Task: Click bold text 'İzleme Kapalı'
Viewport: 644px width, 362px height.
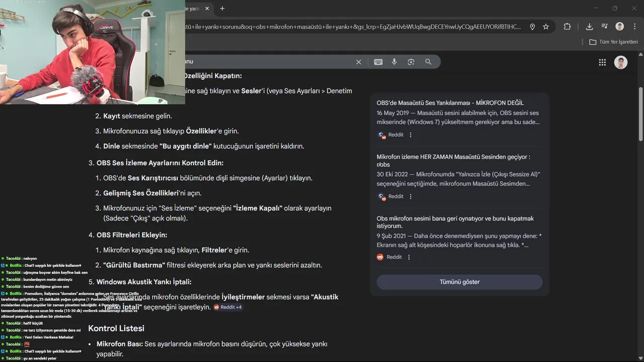Action: coord(258,208)
